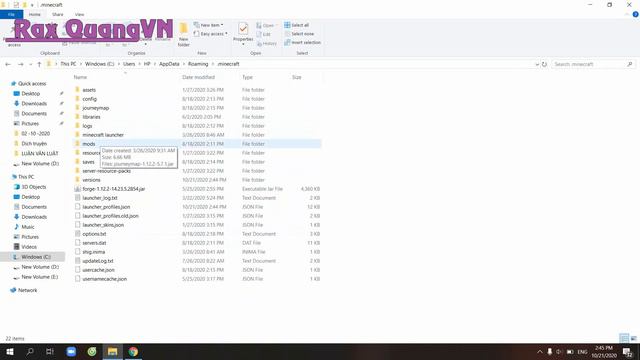Click the Properties ribbon icon
The image size is (640, 360).
click(243, 32)
